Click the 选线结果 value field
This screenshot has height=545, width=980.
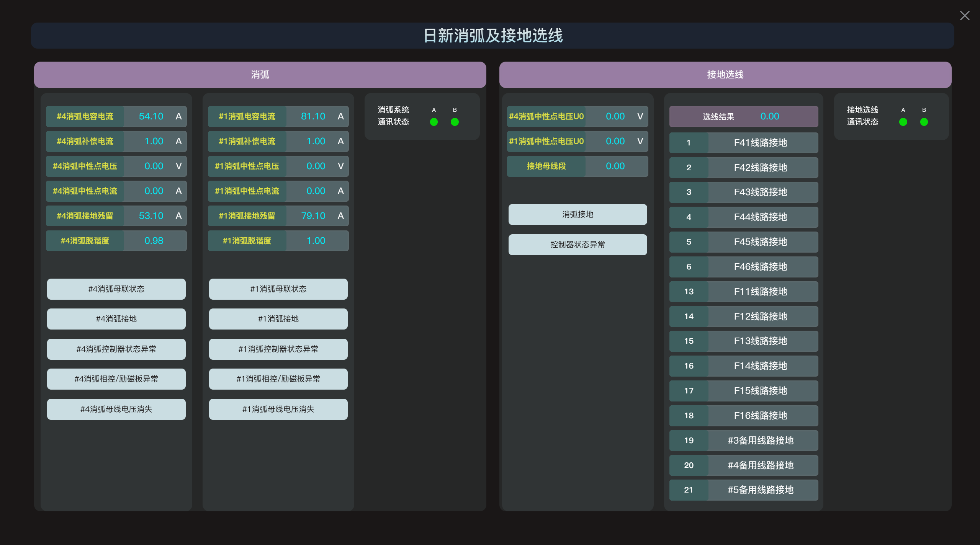point(769,116)
